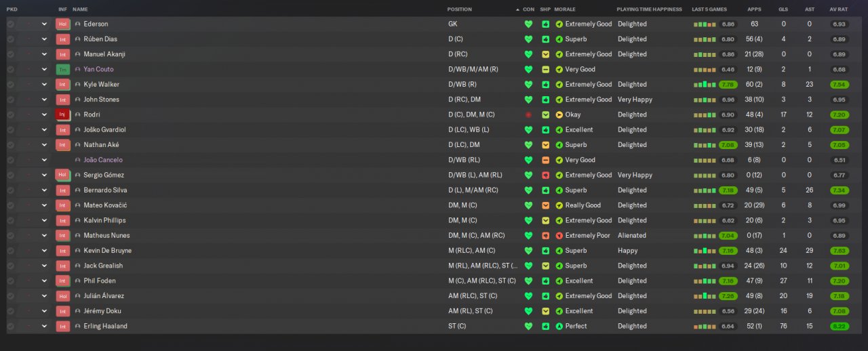Click person icon beside Jack Grealish
Image resolution: width=868 pixels, height=351 pixels.
point(78,266)
